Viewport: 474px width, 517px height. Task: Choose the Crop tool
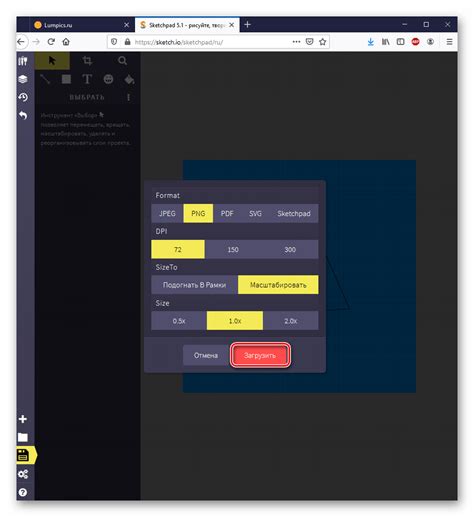point(87,60)
